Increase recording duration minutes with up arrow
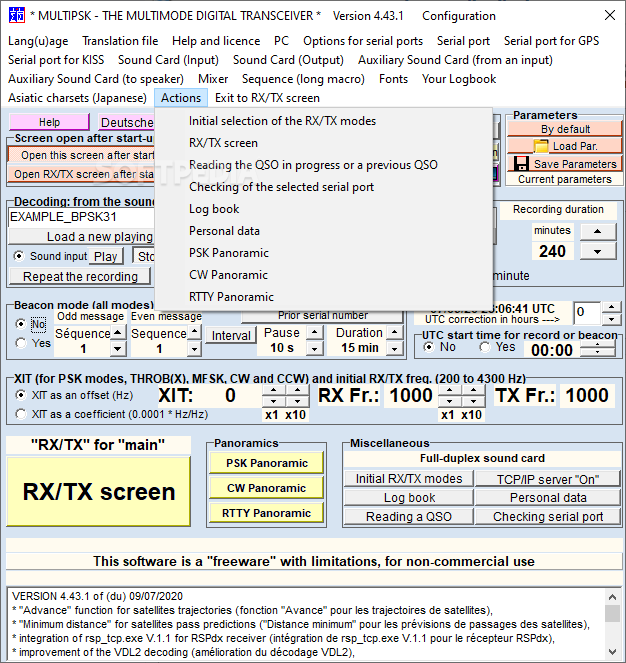Image resolution: width=626 pixels, height=663 pixels. (598, 231)
